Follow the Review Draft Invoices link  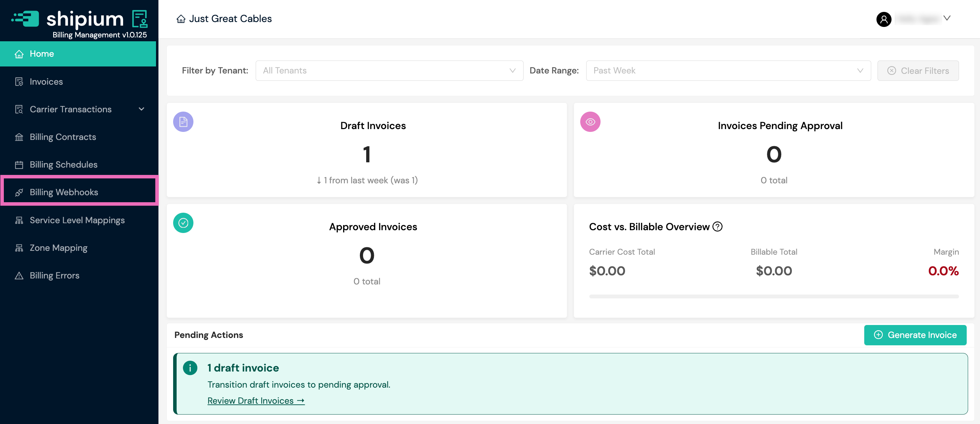click(256, 401)
